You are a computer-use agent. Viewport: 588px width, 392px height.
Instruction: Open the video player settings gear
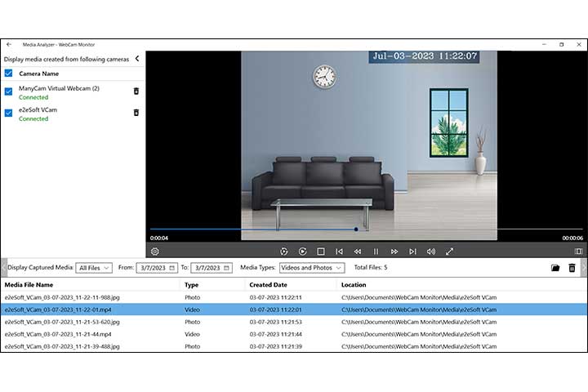pyautogui.click(x=155, y=252)
